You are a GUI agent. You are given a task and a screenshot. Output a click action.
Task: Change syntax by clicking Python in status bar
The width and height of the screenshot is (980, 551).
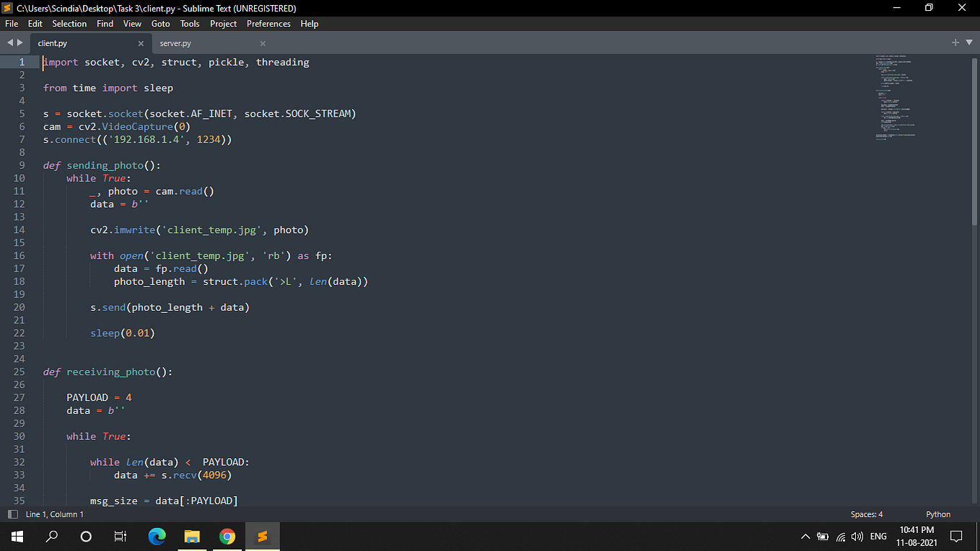(937, 514)
